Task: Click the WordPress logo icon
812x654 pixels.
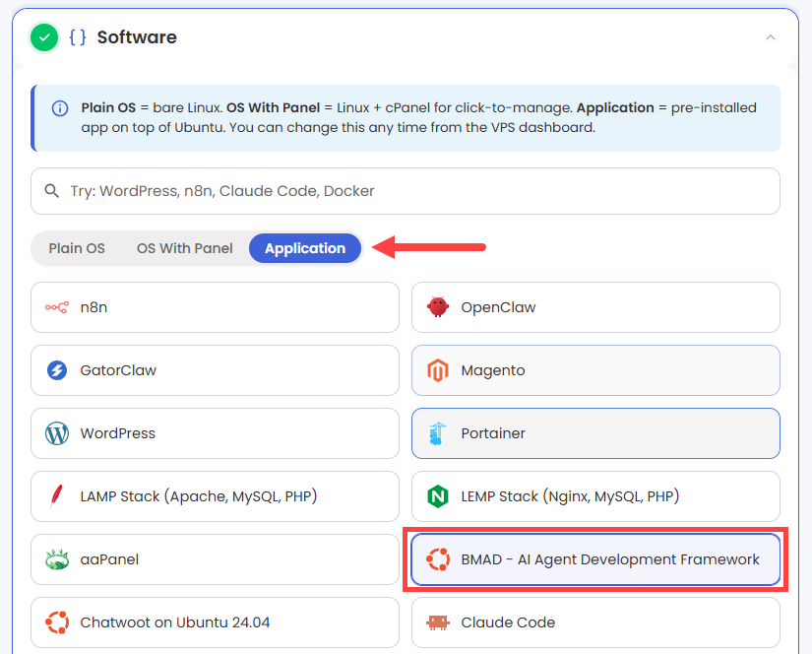Action: pyautogui.click(x=57, y=433)
